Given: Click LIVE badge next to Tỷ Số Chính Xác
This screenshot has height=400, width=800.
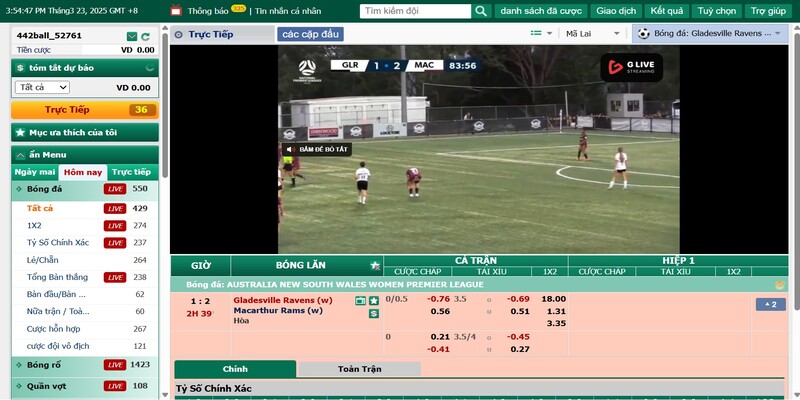Looking at the screenshot, I should [x=115, y=243].
